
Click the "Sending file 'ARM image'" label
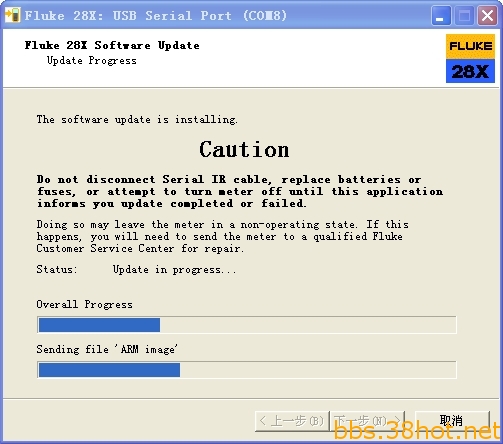click(x=107, y=349)
